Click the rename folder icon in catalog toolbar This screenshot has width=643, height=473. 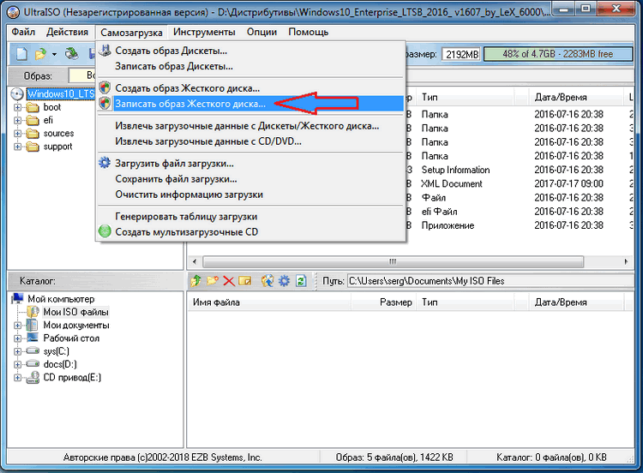(245, 281)
